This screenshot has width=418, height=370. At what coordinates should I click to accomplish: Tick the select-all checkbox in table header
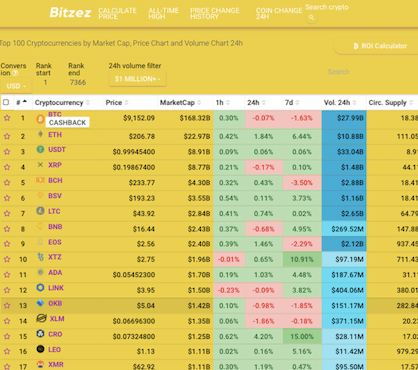click(x=6, y=102)
